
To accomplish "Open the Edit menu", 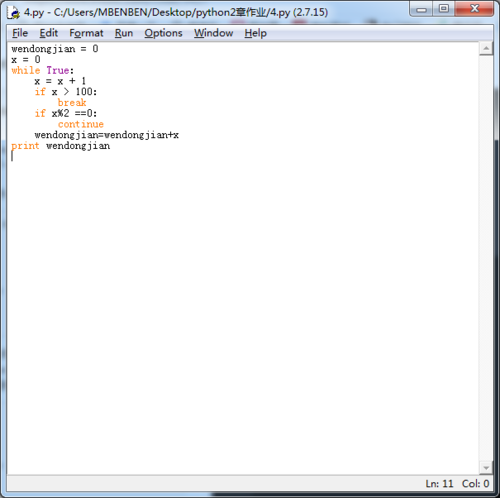I will click(x=48, y=33).
